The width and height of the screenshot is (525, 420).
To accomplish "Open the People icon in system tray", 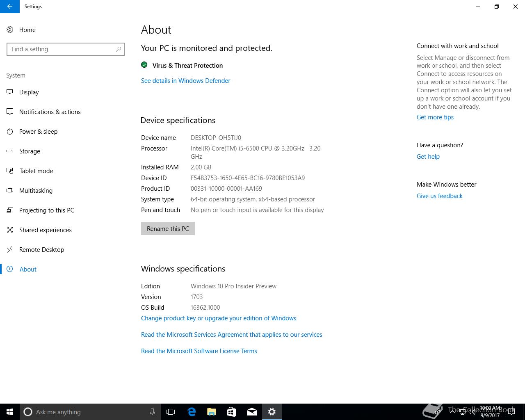I will 437,412.
